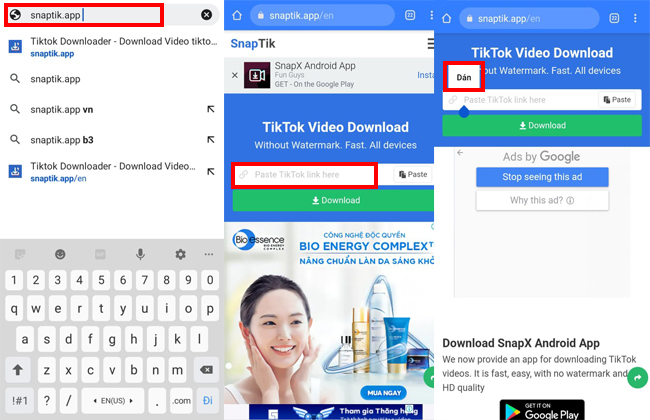Screen dimensions: 650x420
Task: Tap the .com key on the keyboard
Action: point(182,401)
